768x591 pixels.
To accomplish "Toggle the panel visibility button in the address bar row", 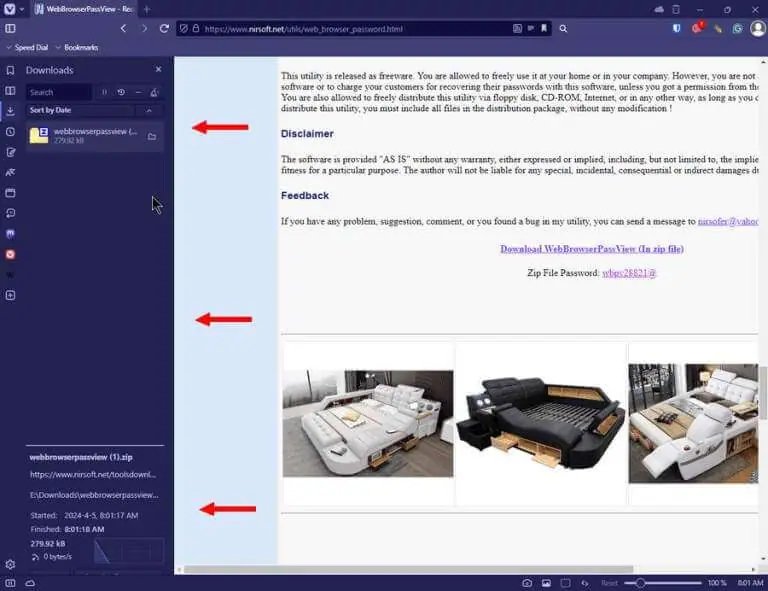I will point(10,29).
